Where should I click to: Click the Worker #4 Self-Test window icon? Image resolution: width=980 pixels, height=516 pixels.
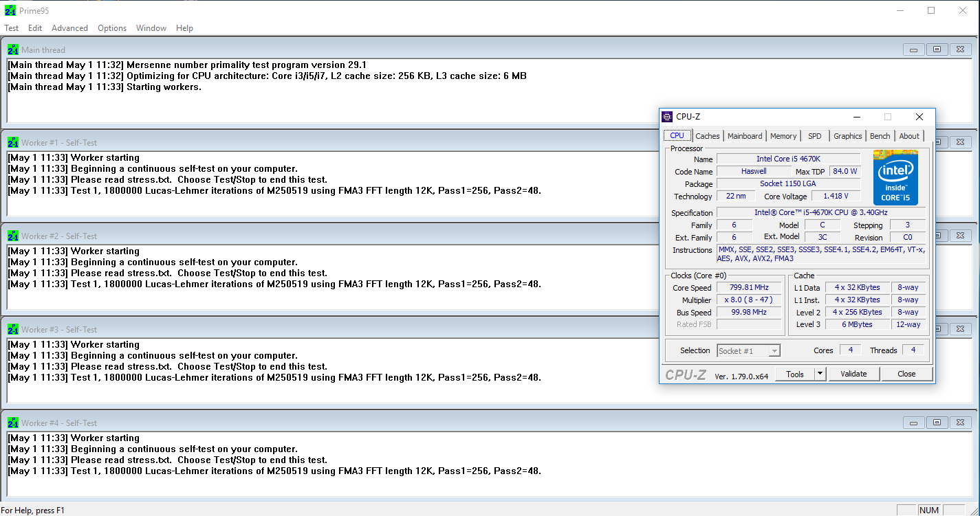13,423
